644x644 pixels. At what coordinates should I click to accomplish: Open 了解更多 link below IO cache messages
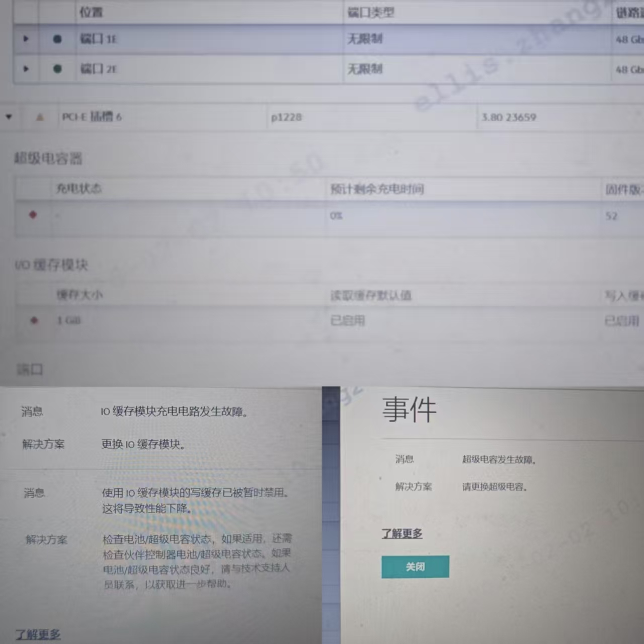point(38,634)
